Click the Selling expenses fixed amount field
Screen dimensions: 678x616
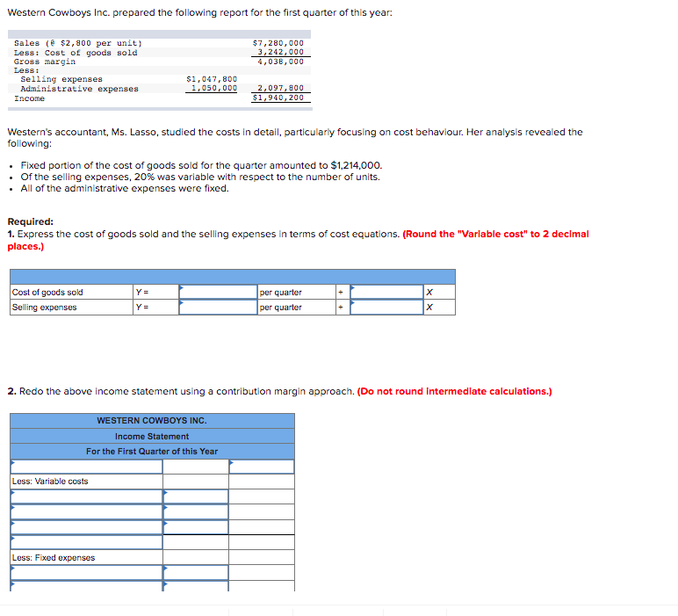click(219, 308)
